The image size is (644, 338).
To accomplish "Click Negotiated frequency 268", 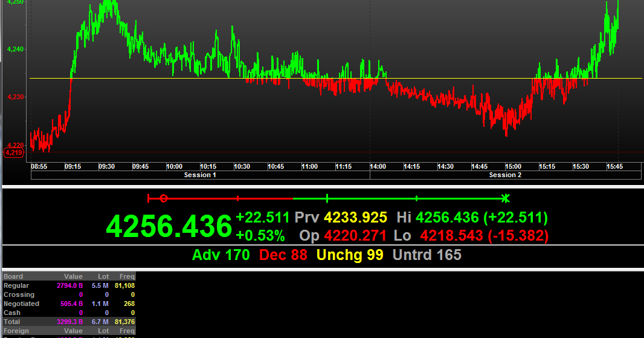I will tap(129, 304).
